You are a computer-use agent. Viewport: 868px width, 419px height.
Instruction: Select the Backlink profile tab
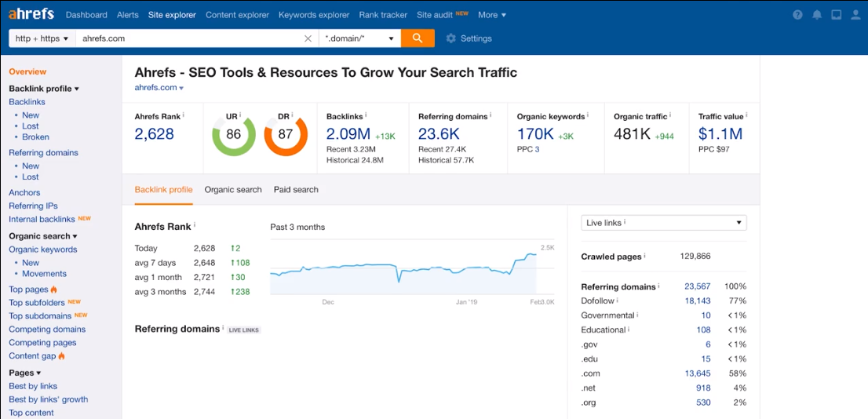click(x=164, y=189)
